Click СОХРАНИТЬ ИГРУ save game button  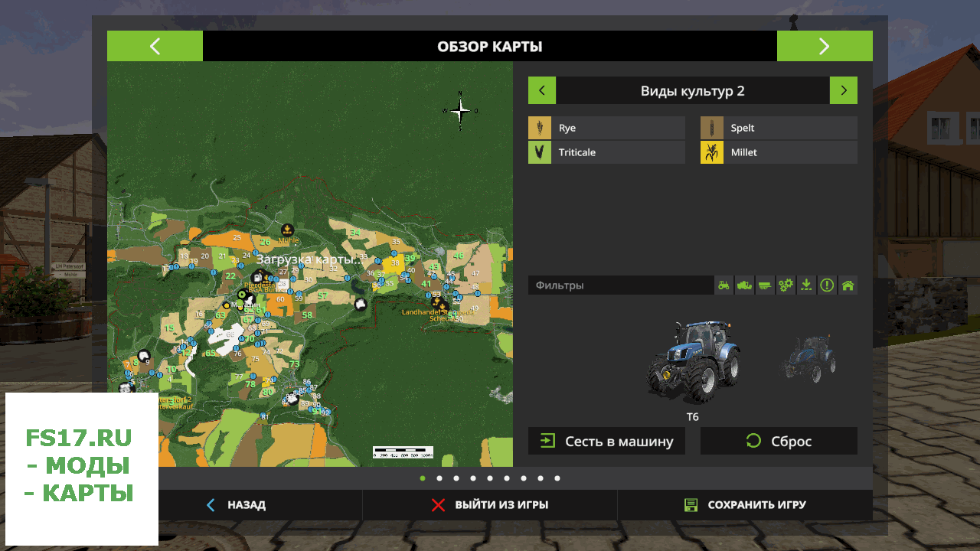[x=745, y=505]
